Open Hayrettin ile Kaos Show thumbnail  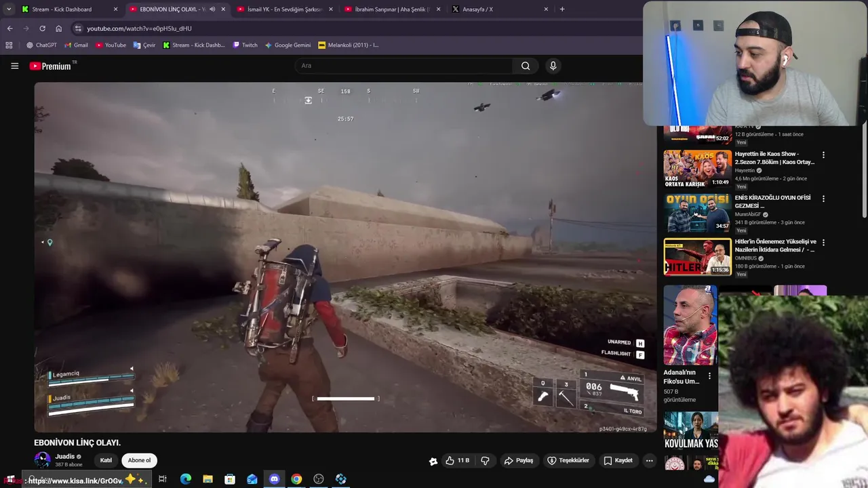(697, 169)
